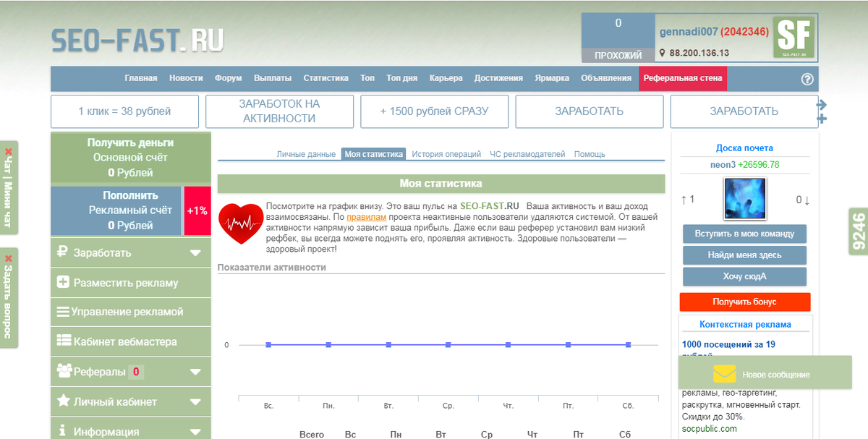
Task: Open Главная in the navigation bar
Action: click(141, 78)
